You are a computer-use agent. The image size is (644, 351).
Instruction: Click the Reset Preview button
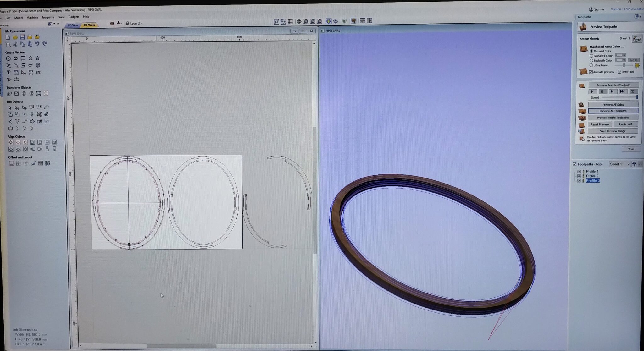[x=601, y=124]
